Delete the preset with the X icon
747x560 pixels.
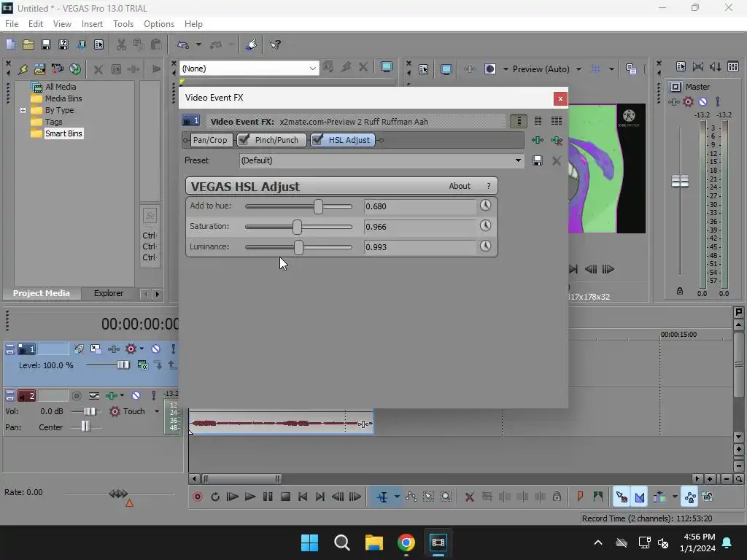[x=556, y=160]
